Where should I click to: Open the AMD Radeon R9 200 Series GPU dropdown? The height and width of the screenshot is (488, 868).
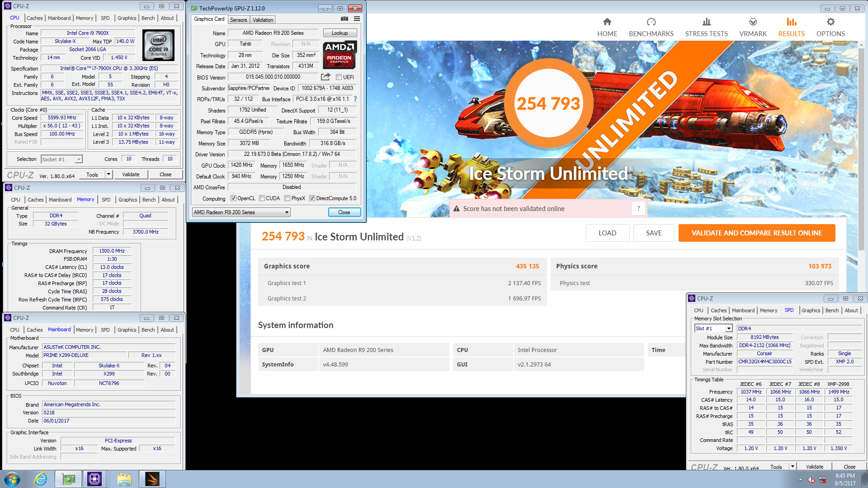coord(241,212)
